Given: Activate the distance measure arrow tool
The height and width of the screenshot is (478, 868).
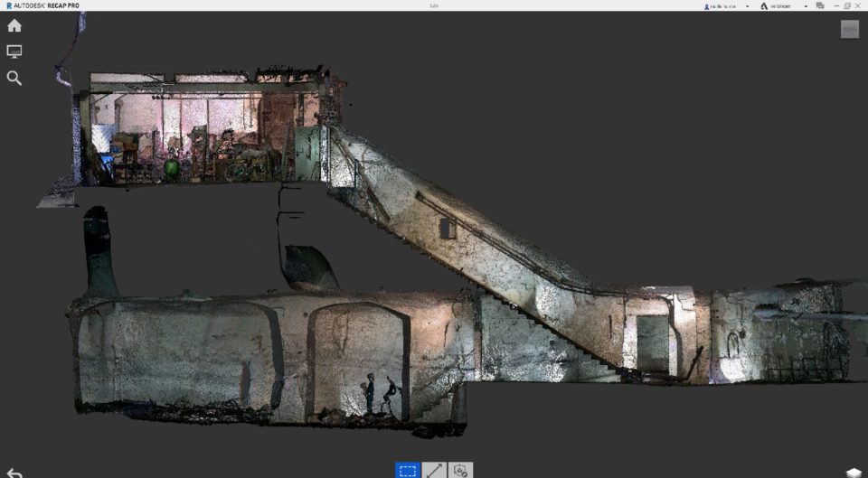Looking at the screenshot, I should [434, 470].
